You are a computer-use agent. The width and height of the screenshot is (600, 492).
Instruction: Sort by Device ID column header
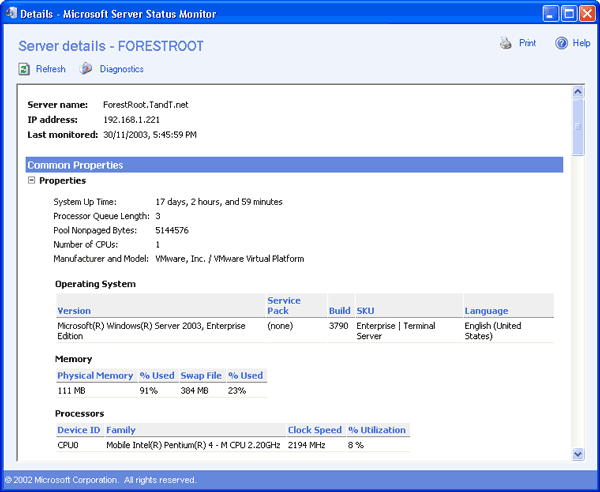pos(78,430)
